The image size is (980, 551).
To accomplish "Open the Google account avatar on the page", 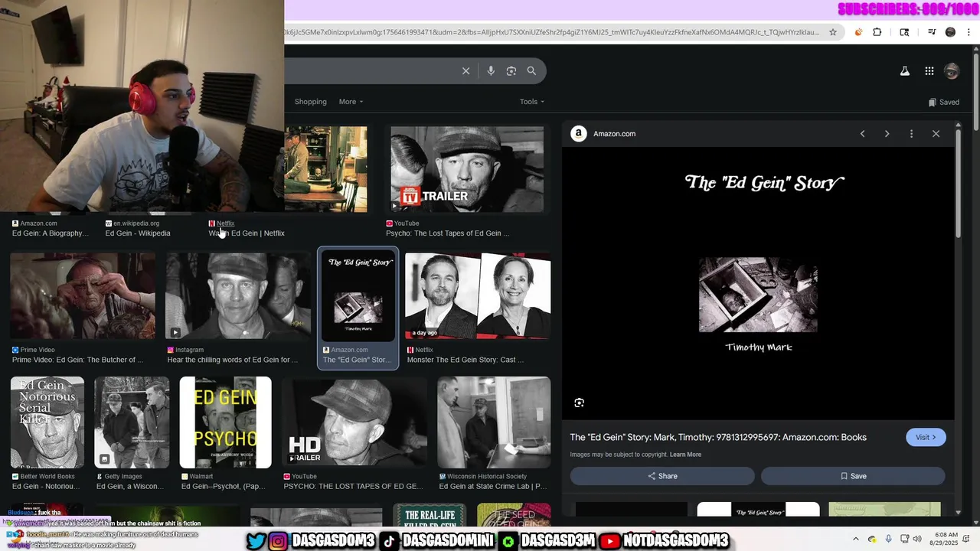I will pyautogui.click(x=952, y=71).
